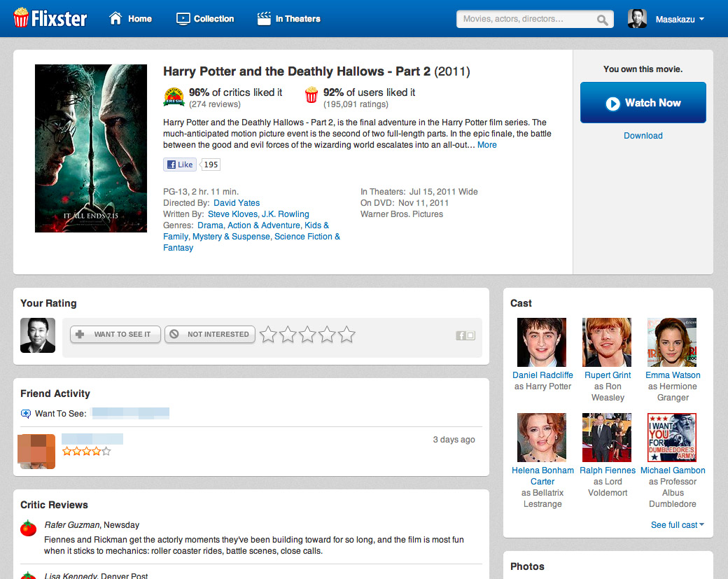Open the Masakazu account dropdown
Image resolution: width=728 pixels, height=579 pixels.
[680, 19]
